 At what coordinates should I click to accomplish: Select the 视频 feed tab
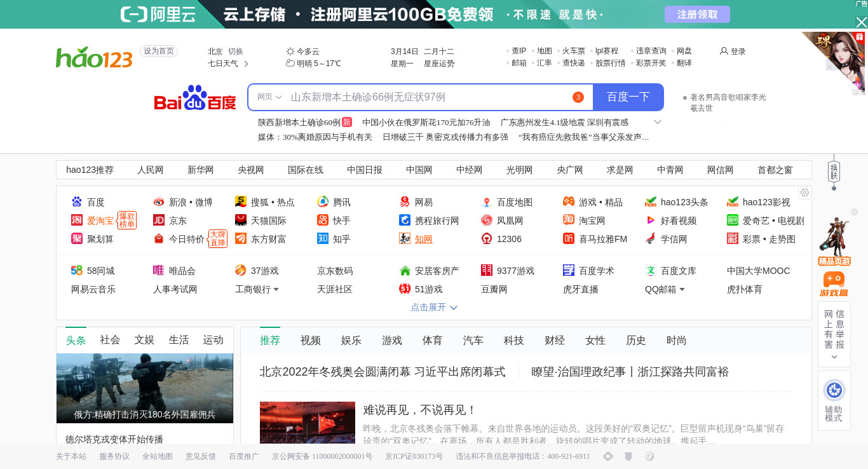pos(311,341)
